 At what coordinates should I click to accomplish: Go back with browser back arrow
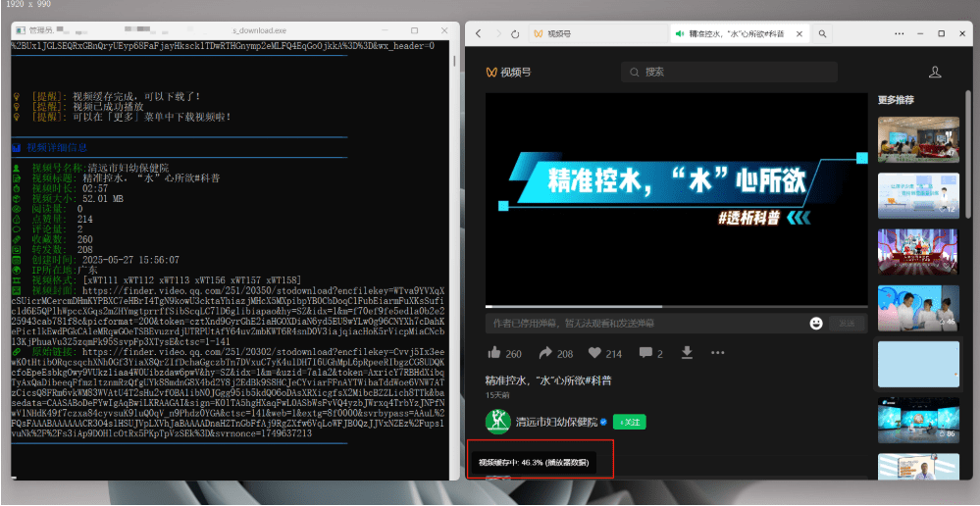[478, 34]
